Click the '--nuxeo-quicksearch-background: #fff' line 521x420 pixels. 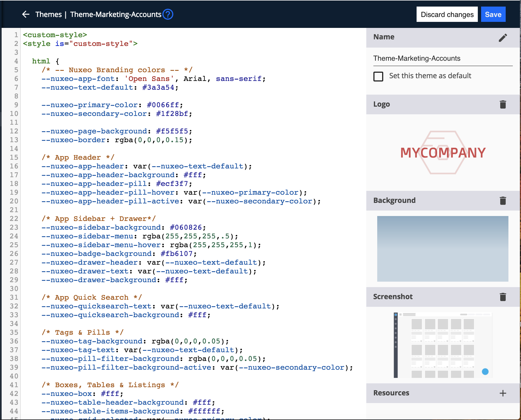126,315
